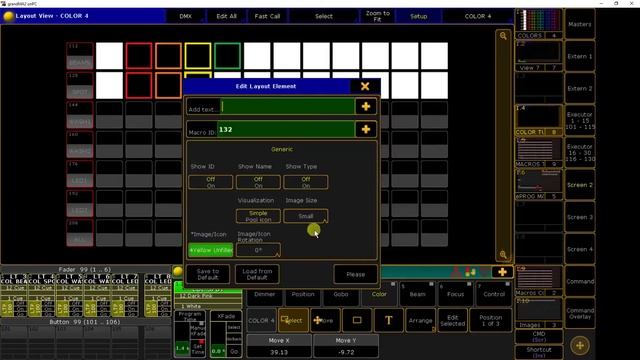
Task: Click Edit All in title bar
Action: pyautogui.click(x=226, y=16)
